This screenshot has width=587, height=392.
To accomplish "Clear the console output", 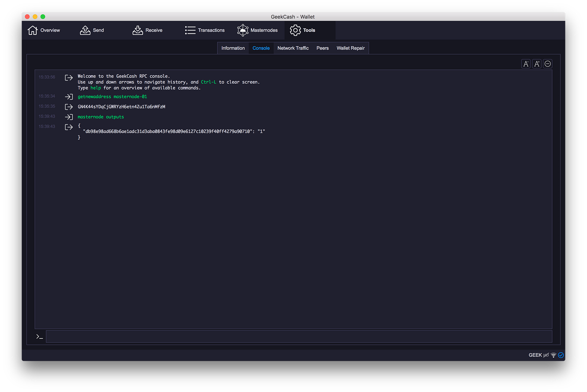I will click(548, 64).
